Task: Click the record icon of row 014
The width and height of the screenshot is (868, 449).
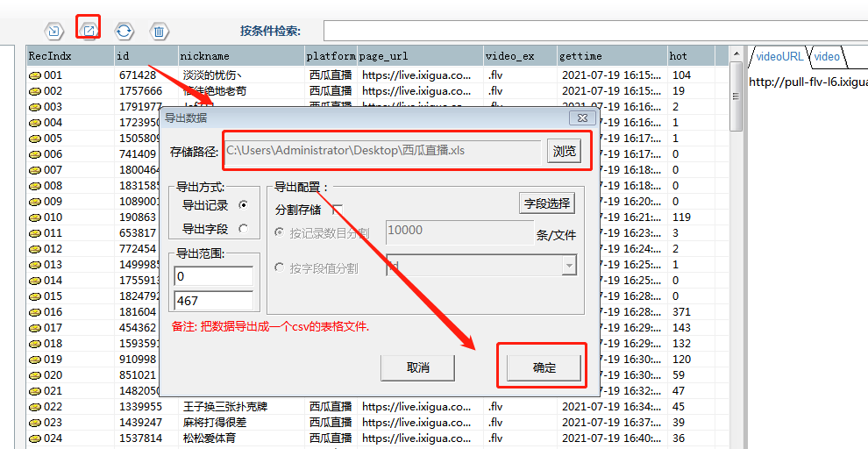Action: click(x=35, y=280)
